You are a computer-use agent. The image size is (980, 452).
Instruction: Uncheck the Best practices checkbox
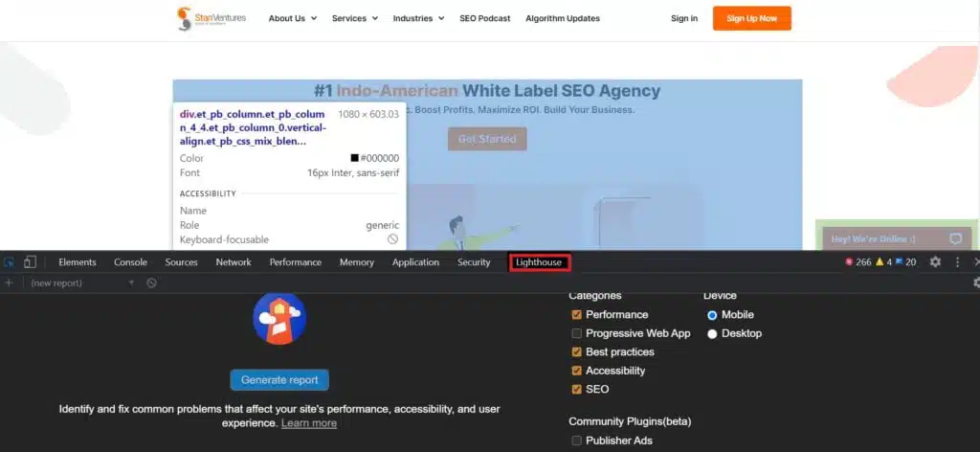click(576, 352)
